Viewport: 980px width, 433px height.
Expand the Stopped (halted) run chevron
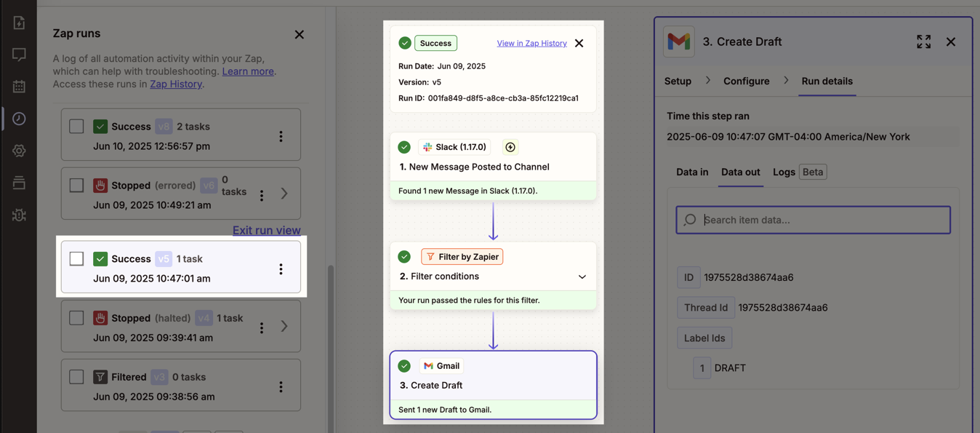coord(284,326)
